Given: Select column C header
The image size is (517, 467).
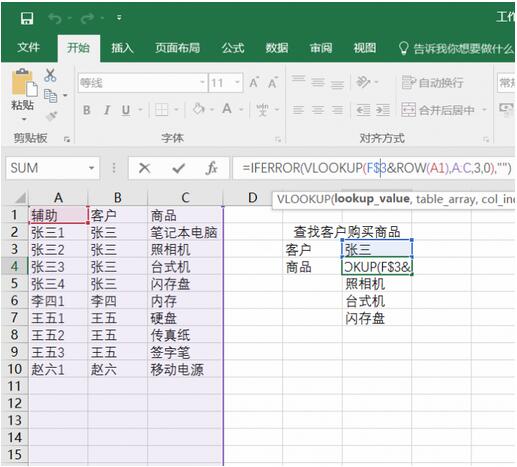Looking at the screenshot, I should [185, 198].
